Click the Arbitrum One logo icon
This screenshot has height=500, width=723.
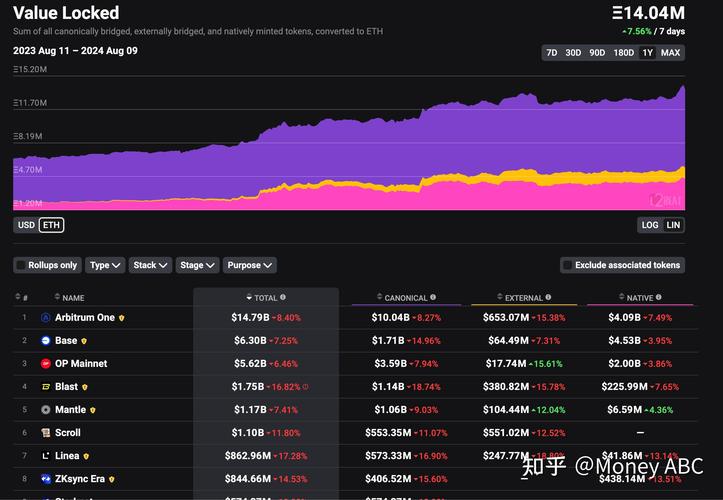point(46,317)
